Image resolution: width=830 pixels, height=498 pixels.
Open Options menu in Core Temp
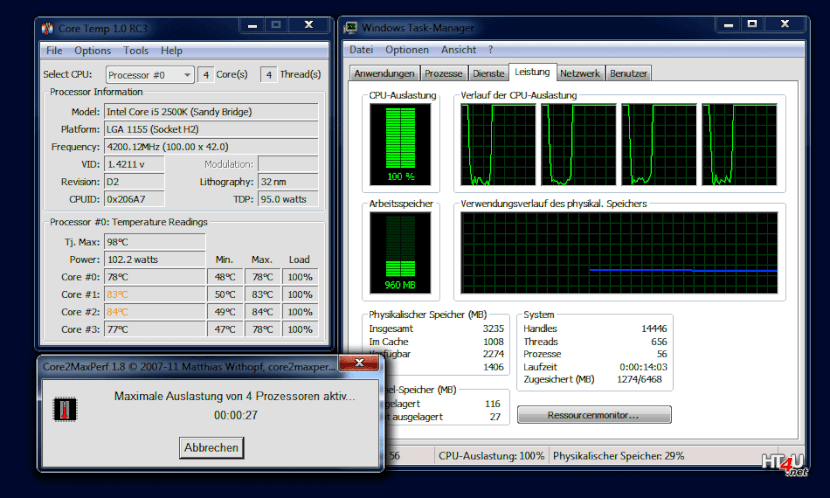coord(93,50)
